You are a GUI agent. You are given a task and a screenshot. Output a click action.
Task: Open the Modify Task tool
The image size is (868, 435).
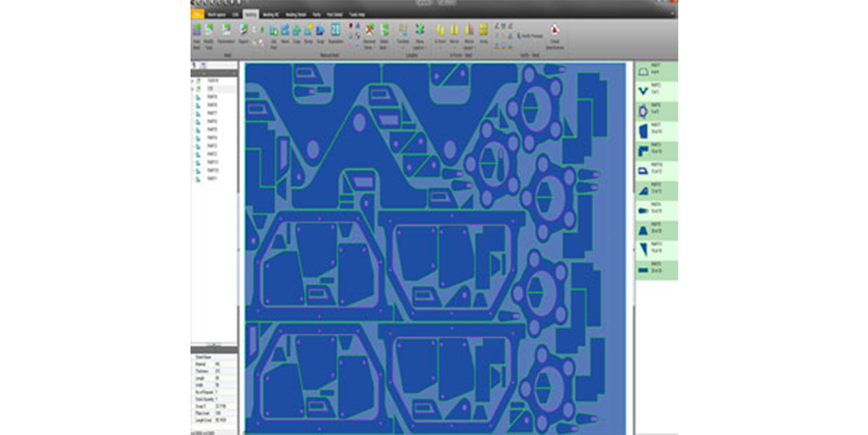click(208, 37)
